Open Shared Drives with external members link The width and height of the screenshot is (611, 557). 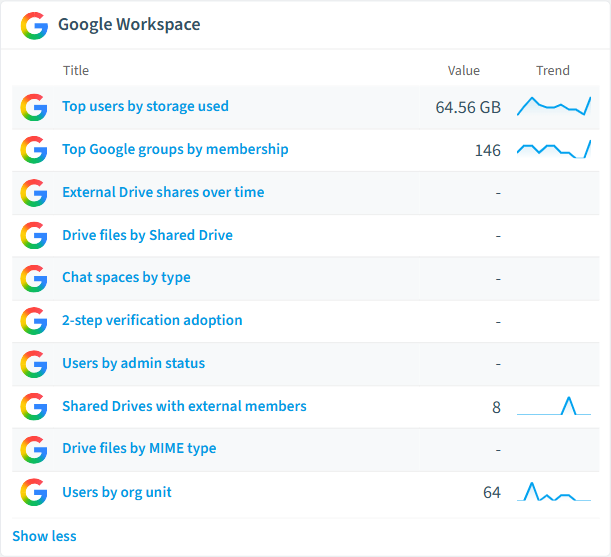[x=184, y=406]
